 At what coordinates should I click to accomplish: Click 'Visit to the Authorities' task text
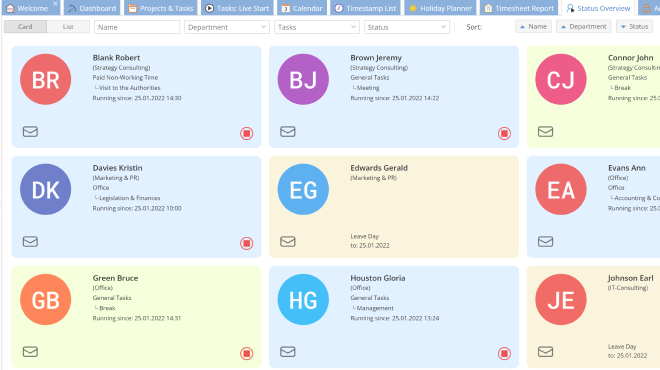point(130,88)
